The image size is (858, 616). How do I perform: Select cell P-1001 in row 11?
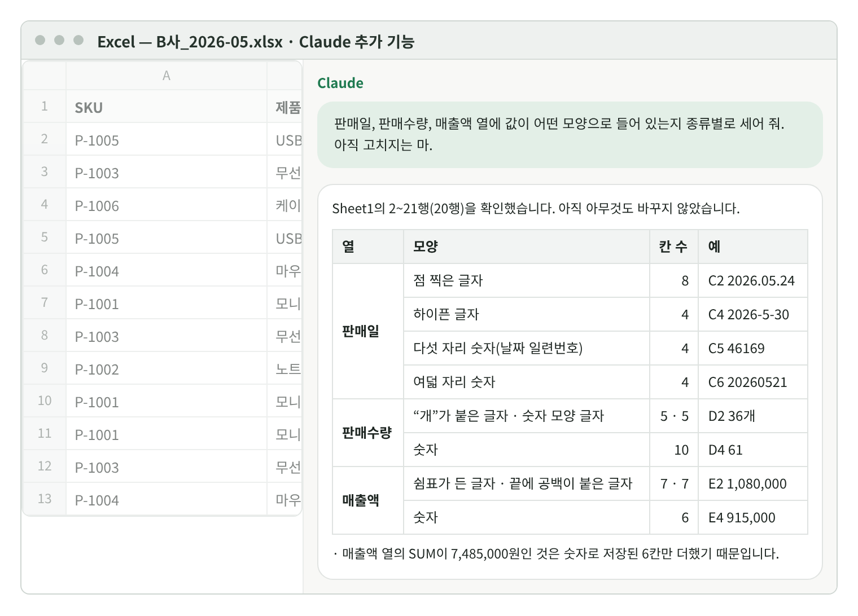[166, 434]
